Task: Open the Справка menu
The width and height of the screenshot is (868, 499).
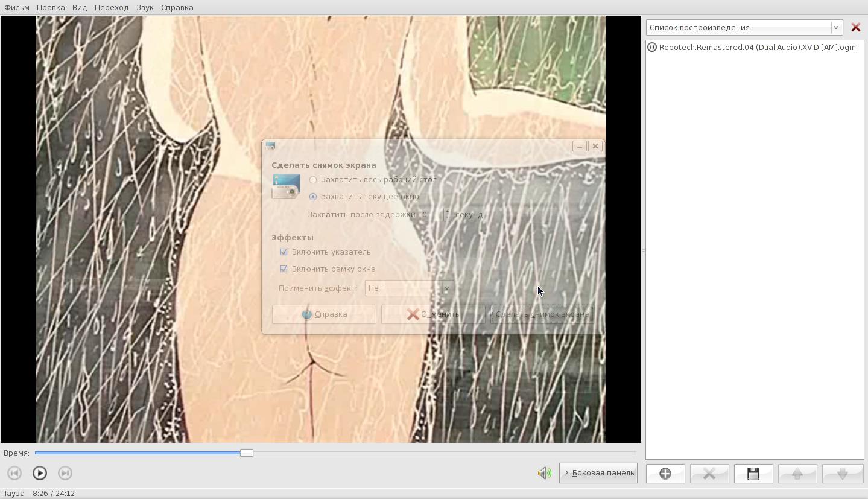Action: click(x=177, y=7)
